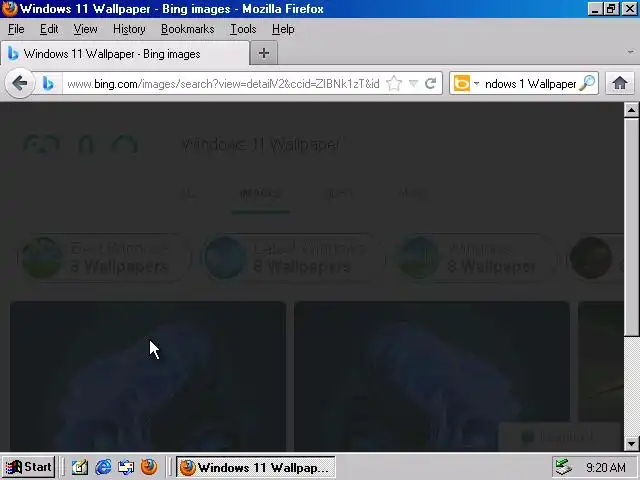
Task: Click the 9:20 AM clock in the tray
Action: pos(606,467)
